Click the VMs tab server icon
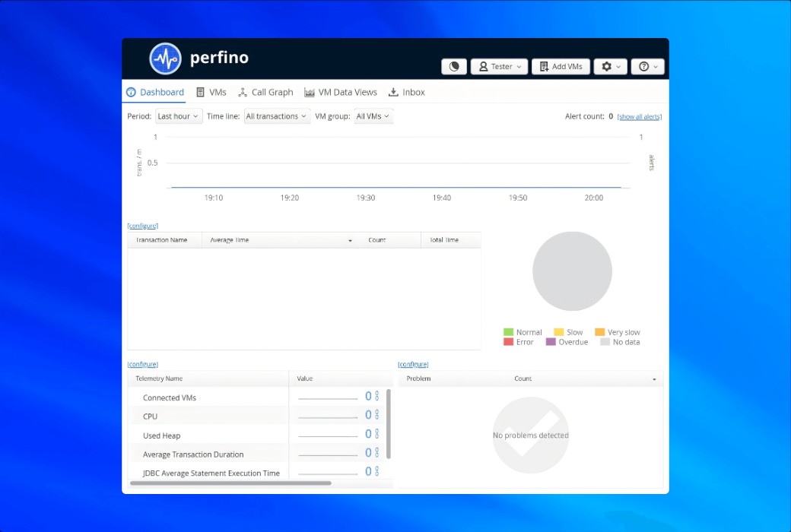The image size is (791, 532). click(200, 92)
